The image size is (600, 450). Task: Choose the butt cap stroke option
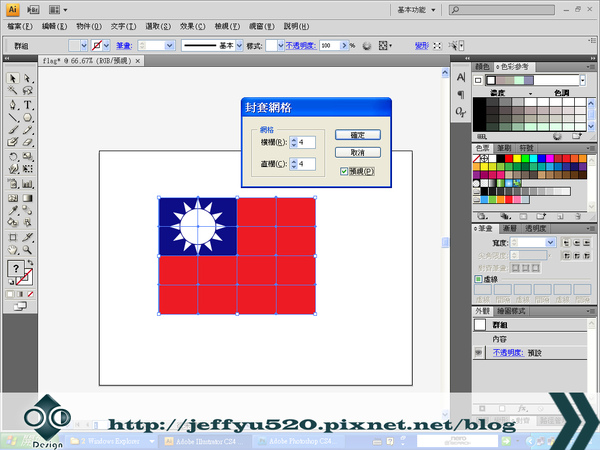pyautogui.click(x=566, y=243)
